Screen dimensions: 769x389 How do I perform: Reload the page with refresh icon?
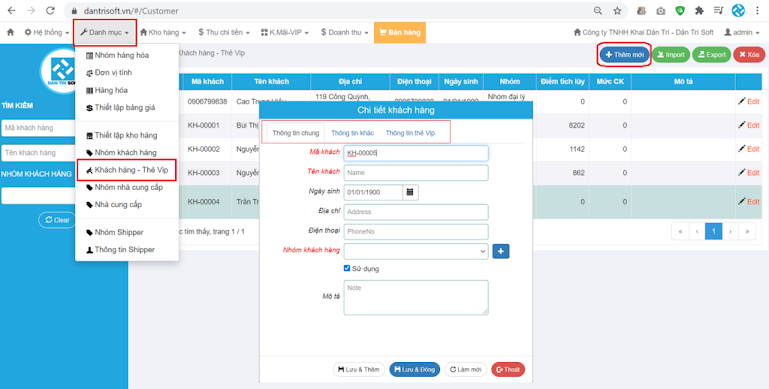(50, 10)
